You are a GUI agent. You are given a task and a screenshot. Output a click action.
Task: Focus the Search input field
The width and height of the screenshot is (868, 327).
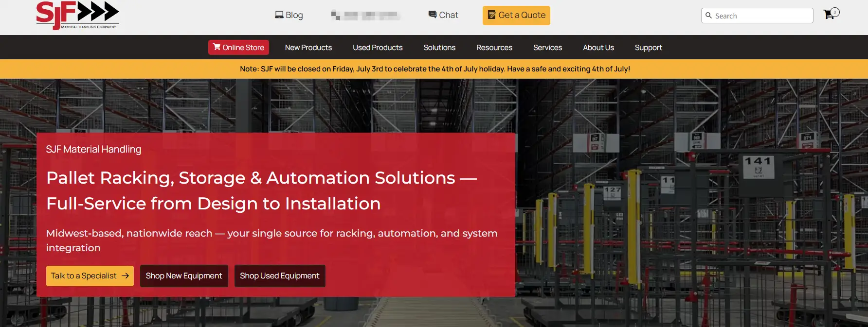[757, 16]
